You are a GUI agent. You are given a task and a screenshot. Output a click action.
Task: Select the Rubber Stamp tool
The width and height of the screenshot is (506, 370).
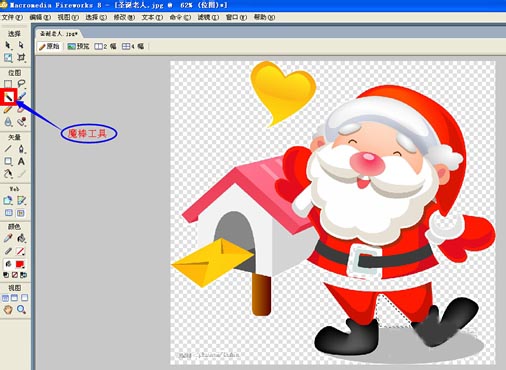coord(21,122)
